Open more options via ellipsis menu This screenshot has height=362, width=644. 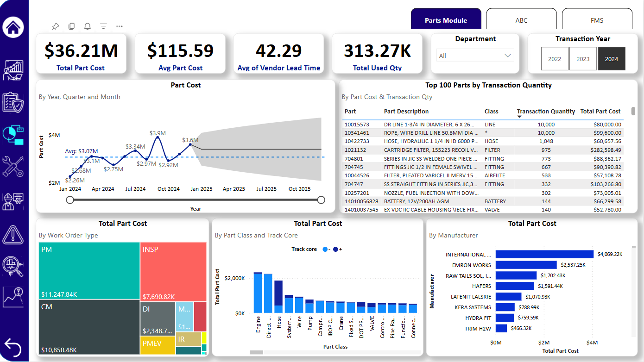coord(119,26)
